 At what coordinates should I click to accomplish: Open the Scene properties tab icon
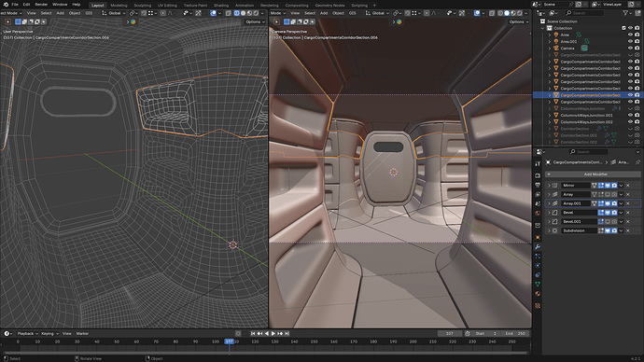pyautogui.click(x=538, y=203)
